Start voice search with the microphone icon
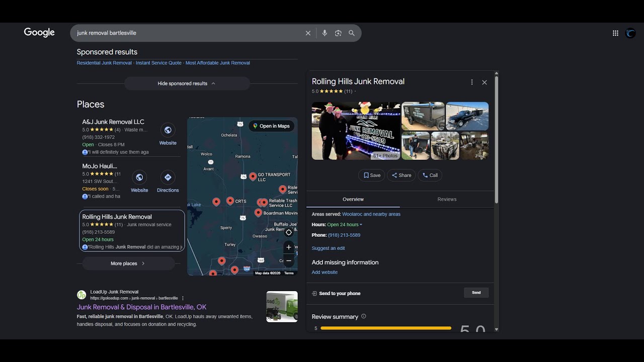The image size is (644, 362). (x=325, y=33)
